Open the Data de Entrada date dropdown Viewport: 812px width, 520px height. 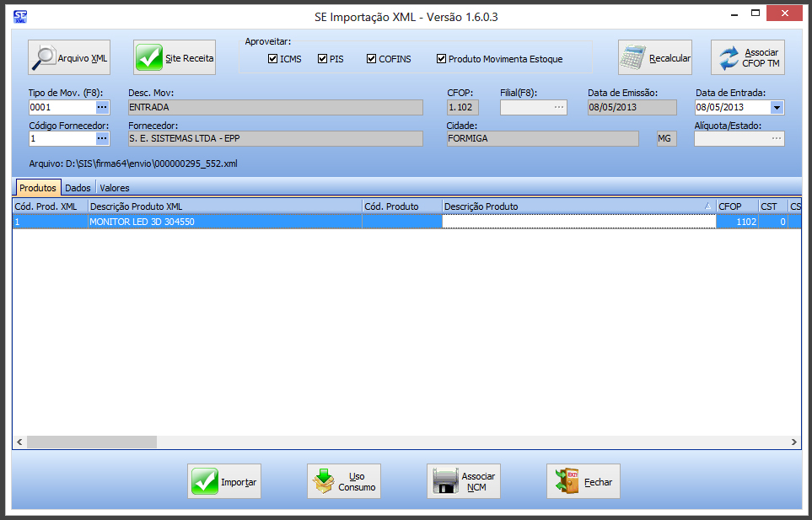(x=777, y=108)
